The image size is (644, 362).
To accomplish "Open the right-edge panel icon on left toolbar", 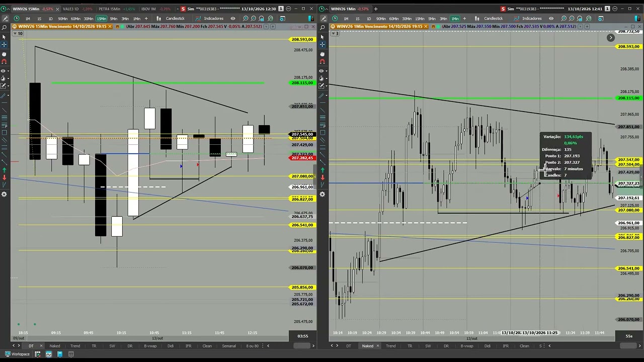I will pos(312,19).
